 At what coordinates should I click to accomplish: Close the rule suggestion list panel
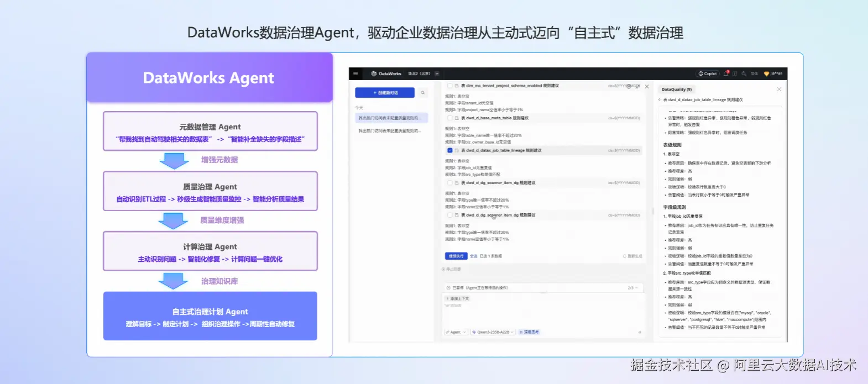point(647,87)
